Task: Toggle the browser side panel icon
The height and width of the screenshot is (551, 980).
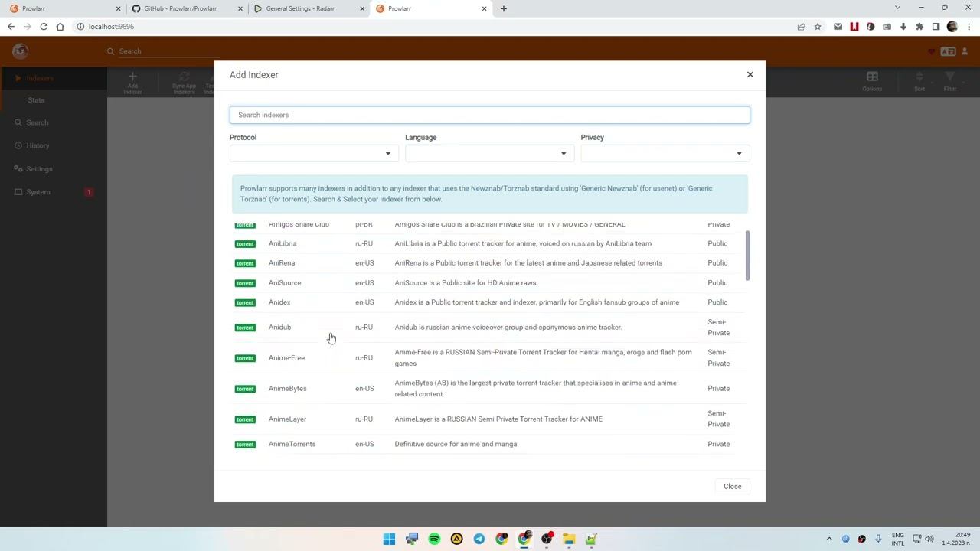Action: point(936,27)
